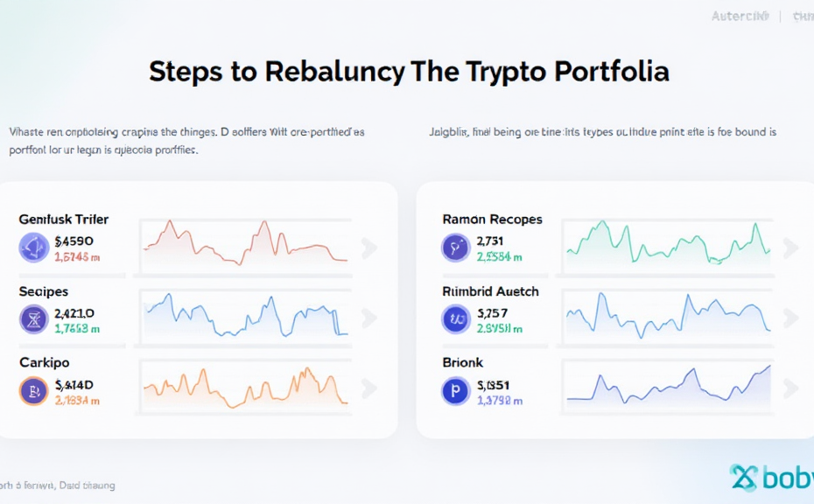Click the Ramon Recopes green chart

pyautogui.click(x=668, y=242)
